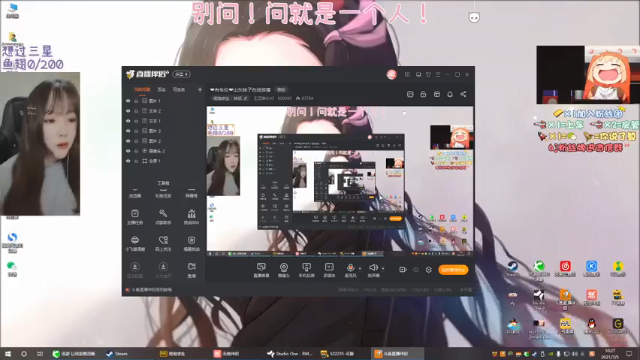Viewport: 640px width, 360px height.
Task: Open Windows Start menu
Action: coord(8,354)
